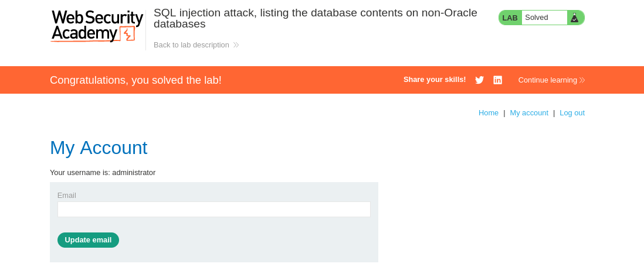Select Log out in navigation
644x267 pixels.
572,113
